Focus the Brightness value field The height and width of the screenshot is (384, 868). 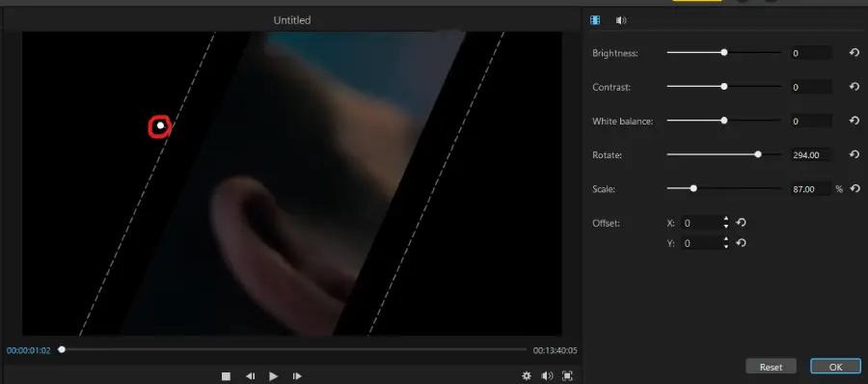click(810, 53)
